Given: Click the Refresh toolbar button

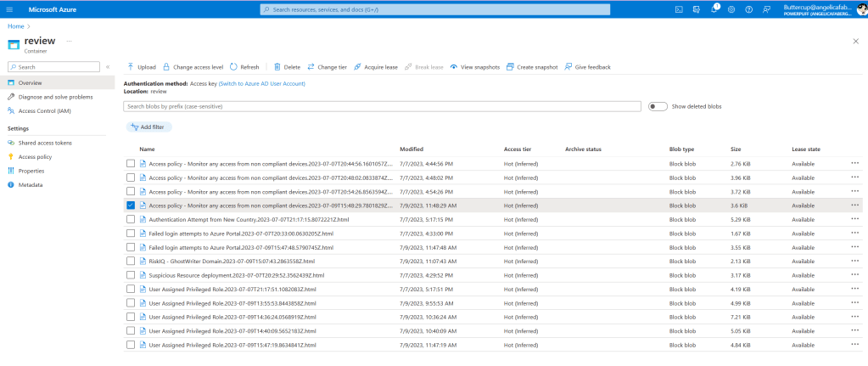Looking at the screenshot, I should coord(244,66).
